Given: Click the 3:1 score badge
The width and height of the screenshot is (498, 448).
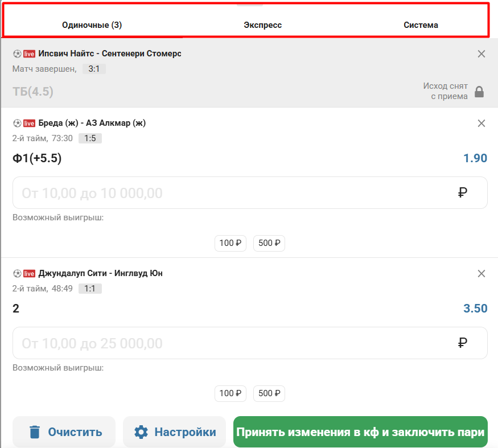Looking at the screenshot, I should (x=94, y=69).
